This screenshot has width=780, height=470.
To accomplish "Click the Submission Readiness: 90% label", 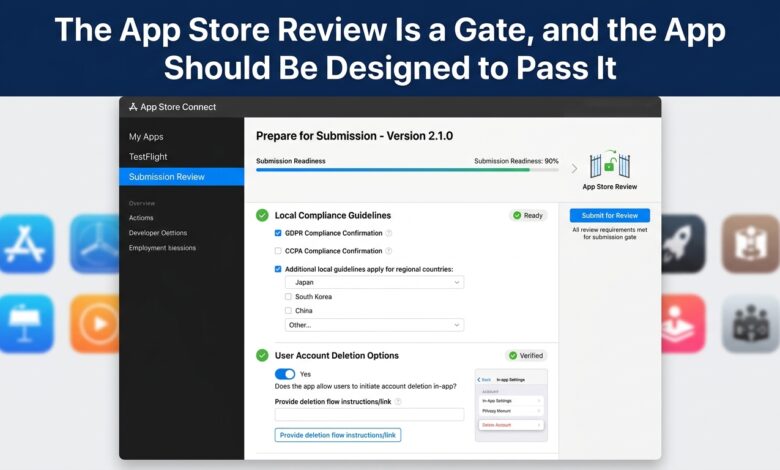I will click(516, 161).
